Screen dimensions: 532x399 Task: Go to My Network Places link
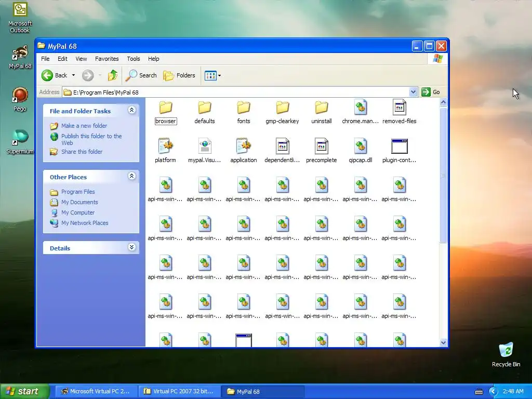tap(85, 223)
